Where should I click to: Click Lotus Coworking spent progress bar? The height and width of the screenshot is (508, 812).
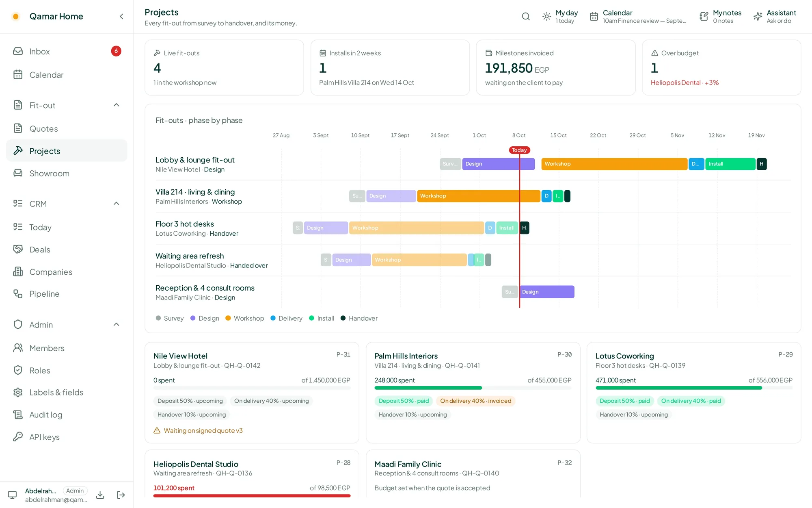(x=694, y=388)
